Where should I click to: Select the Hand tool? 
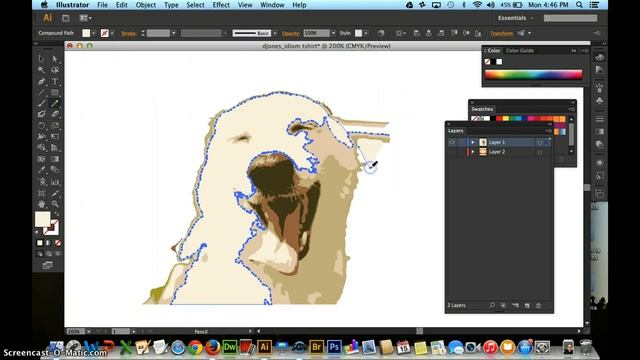click(x=42, y=204)
